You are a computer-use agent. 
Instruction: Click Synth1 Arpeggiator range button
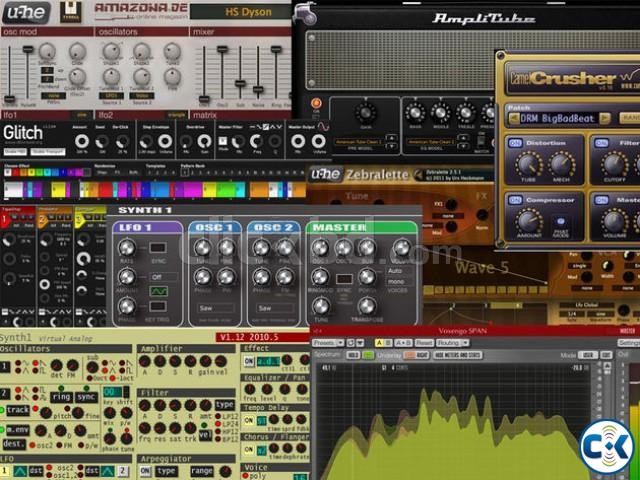[202, 471]
